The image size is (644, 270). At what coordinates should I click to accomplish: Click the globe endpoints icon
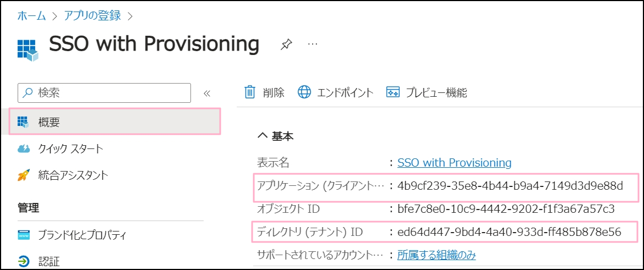click(x=304, y=92)
